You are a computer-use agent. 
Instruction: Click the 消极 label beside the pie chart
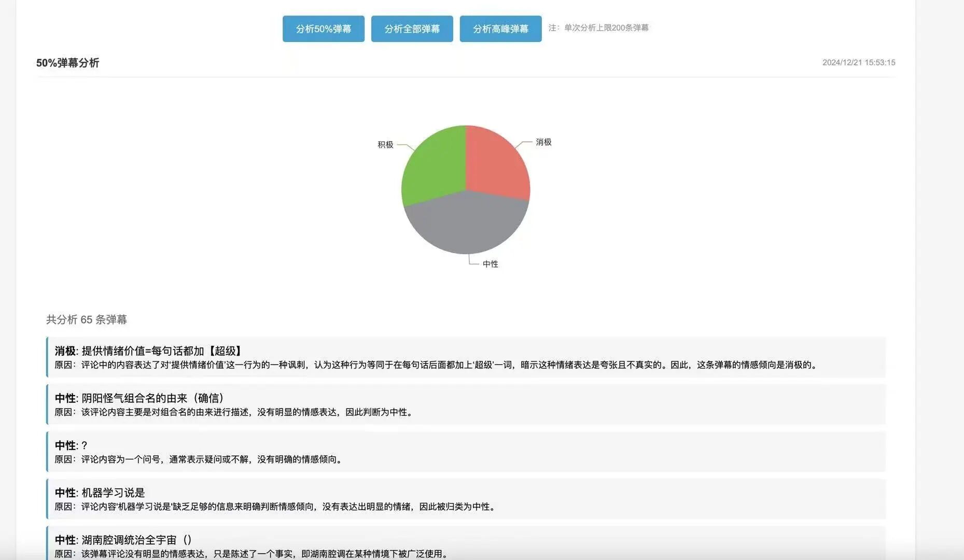[x=543, y=142]
